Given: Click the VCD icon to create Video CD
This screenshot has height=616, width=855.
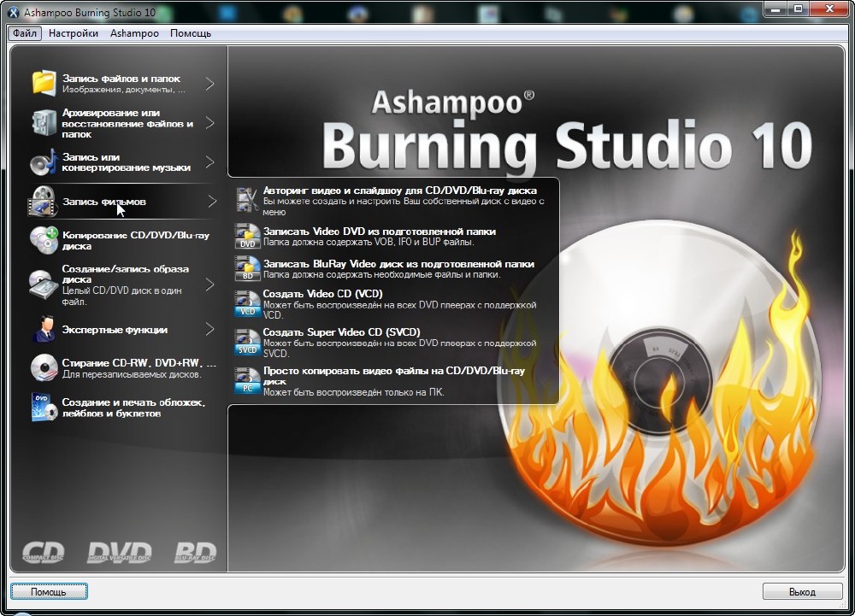Looking at the screenshot, I should click(x=248, y=304).
